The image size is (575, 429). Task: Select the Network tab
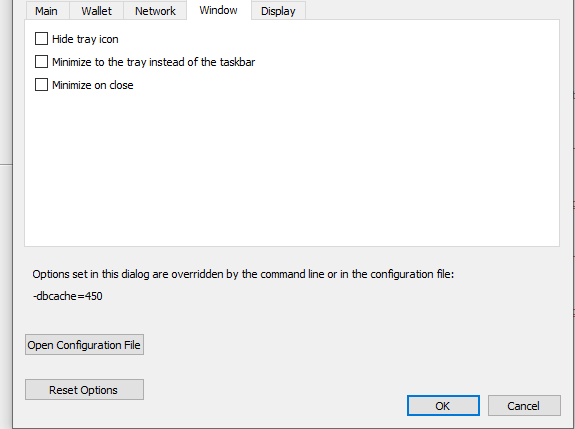pos(155,11)
